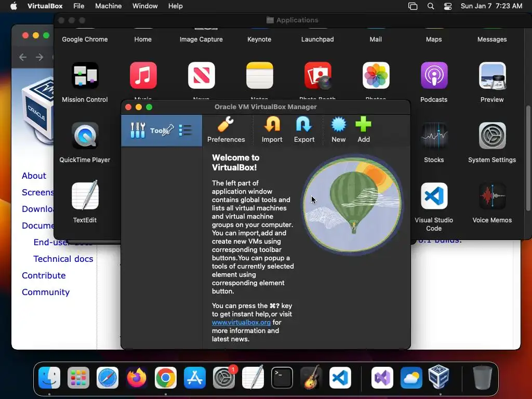Open Mission Control in Applications window

click(85, 75)
